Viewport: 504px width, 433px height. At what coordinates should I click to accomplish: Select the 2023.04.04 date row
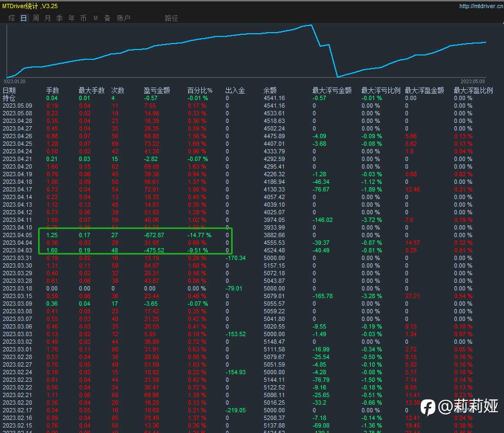pyautogui.click(x=17, y=243)
